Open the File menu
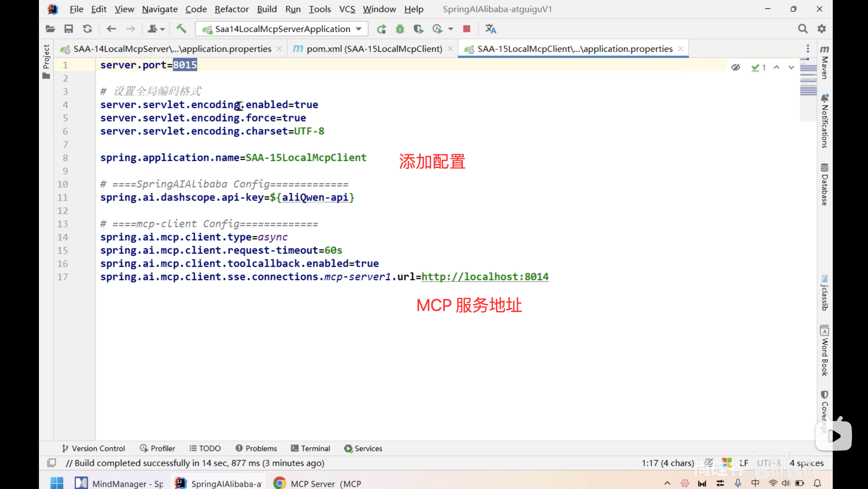Screen dimensions: 868x489 pos(77,9)
